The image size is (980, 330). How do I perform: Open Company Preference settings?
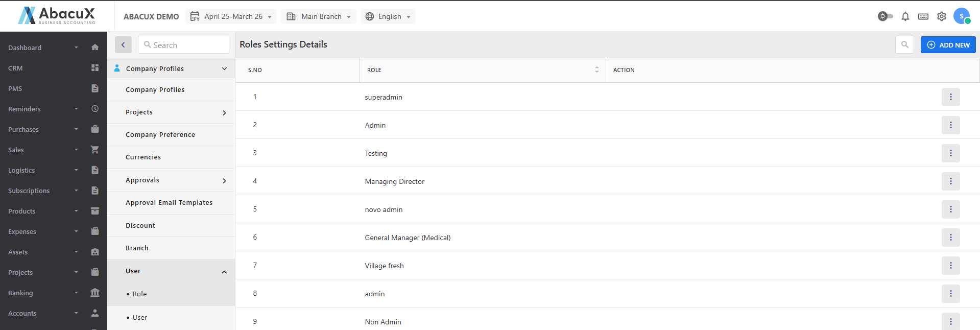click(160, 135)
